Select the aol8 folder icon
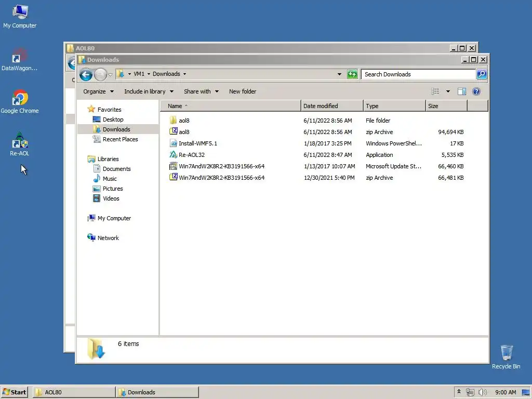The height and width of the screenshot is (399, 532). click(173, 120)
